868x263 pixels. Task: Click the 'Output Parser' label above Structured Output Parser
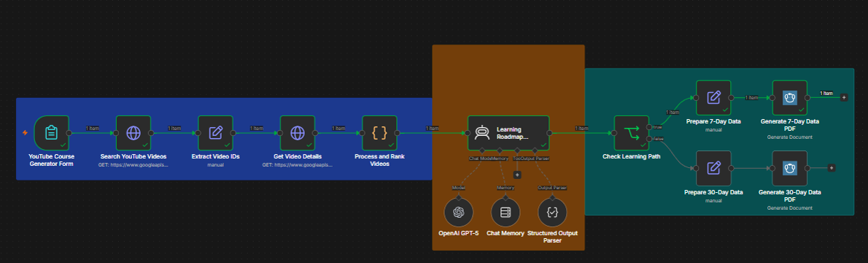click(x=552, y=188)
